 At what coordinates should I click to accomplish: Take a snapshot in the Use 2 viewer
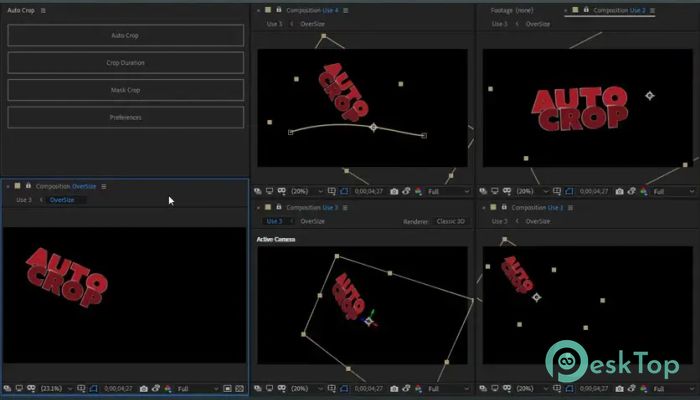[619, 191]
